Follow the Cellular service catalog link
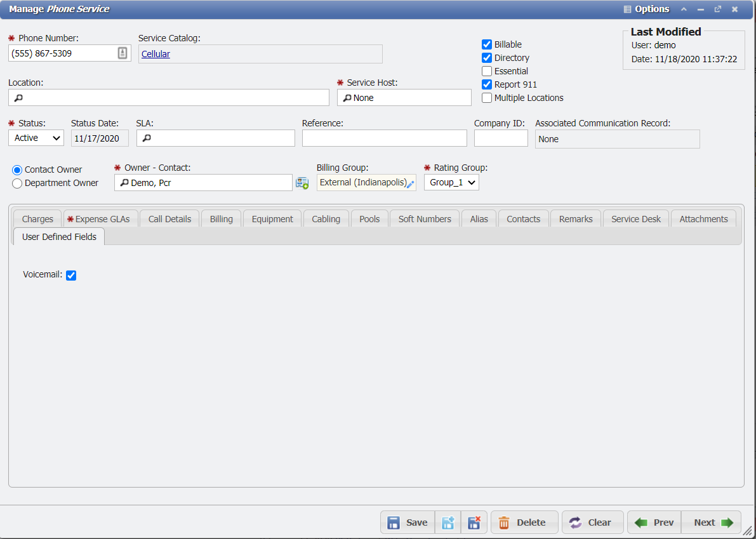 [156, 54]
